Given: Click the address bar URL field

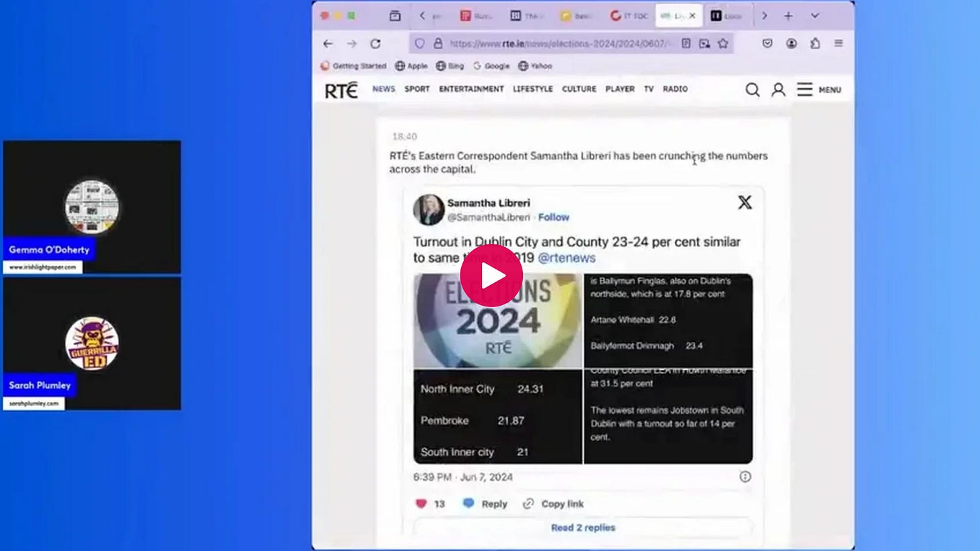Looking at the screenshot, I should (559, 44).
